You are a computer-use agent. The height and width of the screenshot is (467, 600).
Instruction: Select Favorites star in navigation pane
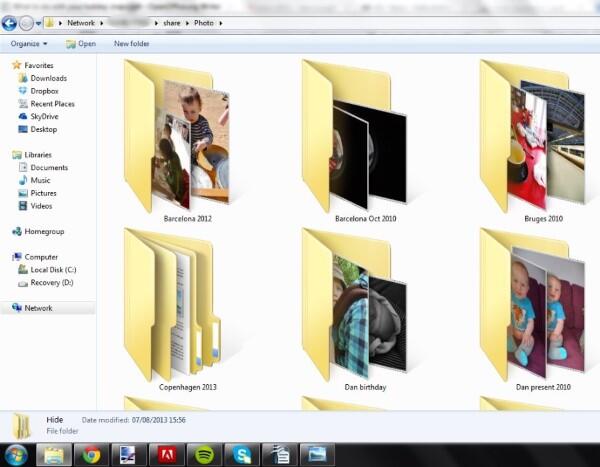pyautogui.click(x=16, y=65)
